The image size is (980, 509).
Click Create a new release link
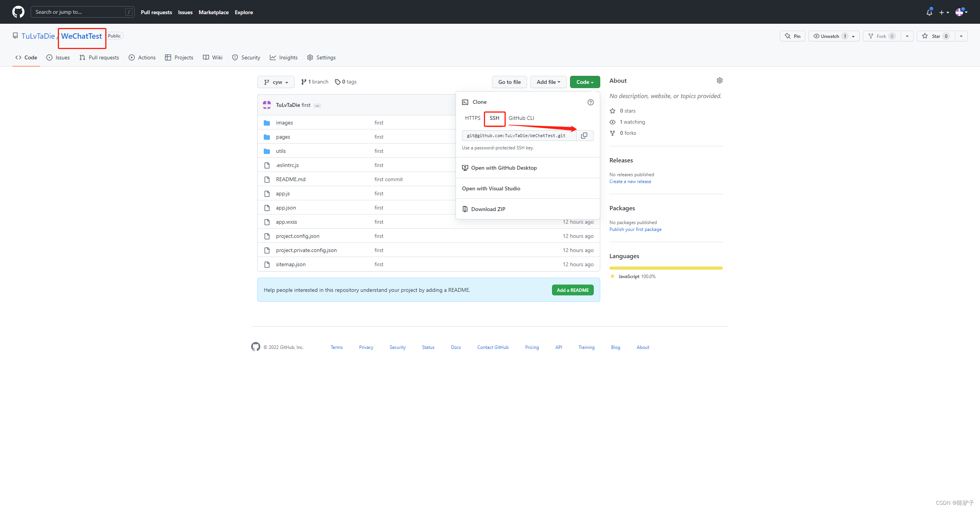pos(629,182)
